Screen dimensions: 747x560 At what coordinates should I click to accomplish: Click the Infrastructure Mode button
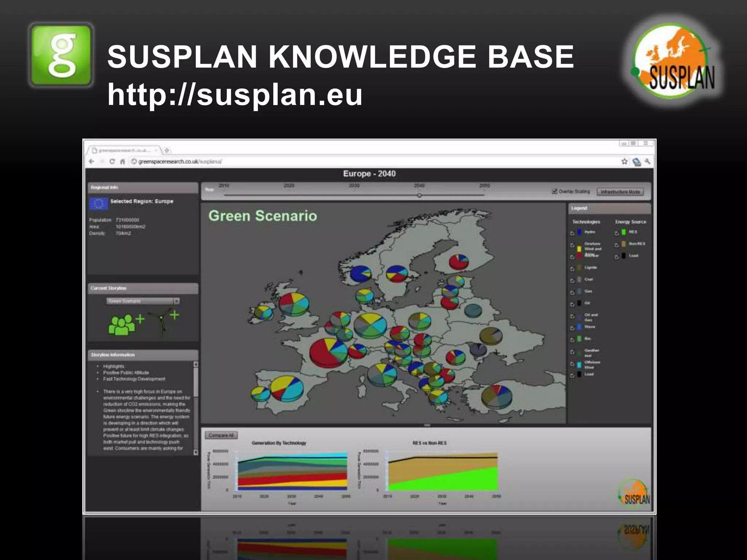pyautogui.click(x=620, y=192)
